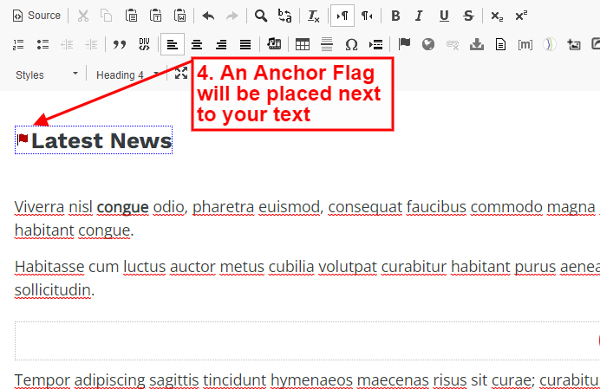Undo the last edit
The width and height of the screenshot is (600, 389).
tap(208, 16)
